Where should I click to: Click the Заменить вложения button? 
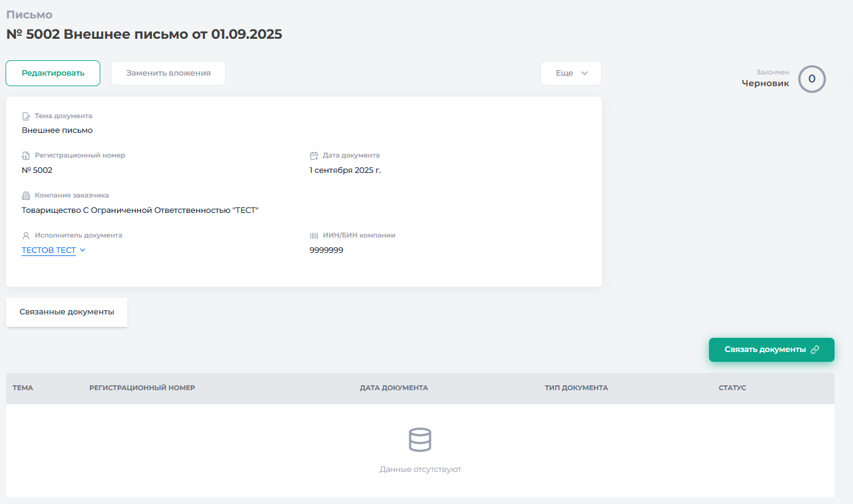click(x=168, y=73)
